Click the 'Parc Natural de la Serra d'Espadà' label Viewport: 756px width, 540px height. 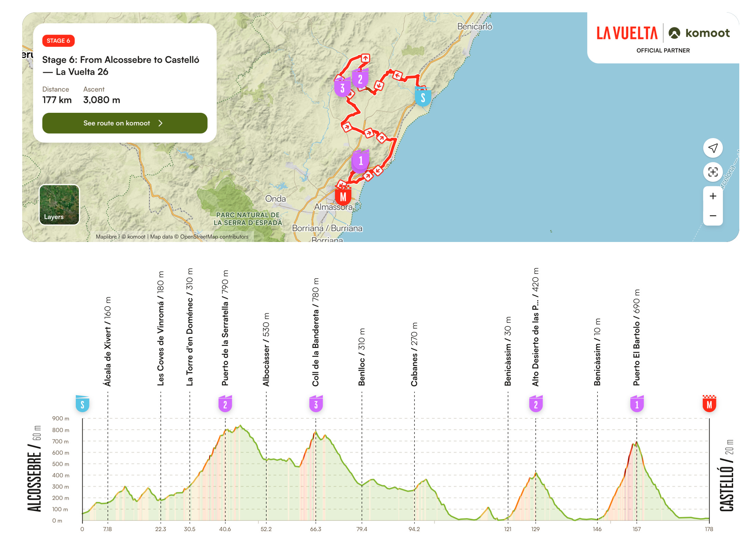(248, 219)
